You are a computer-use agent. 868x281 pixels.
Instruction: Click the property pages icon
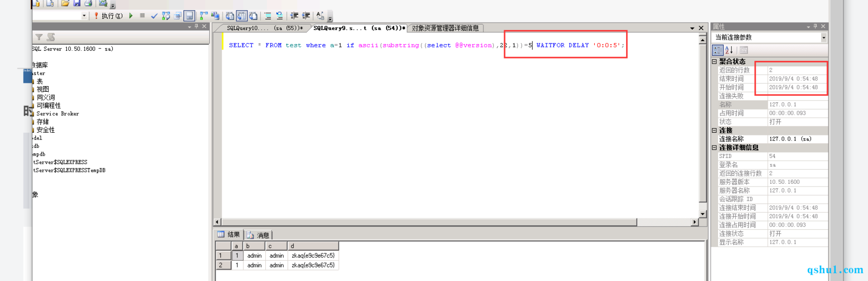[x=744, y=50]
